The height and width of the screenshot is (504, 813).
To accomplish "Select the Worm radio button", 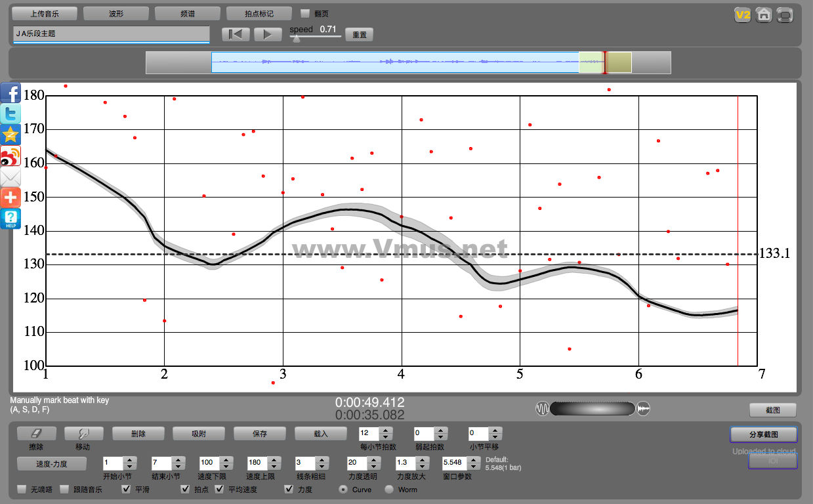I will pos(389,490).
